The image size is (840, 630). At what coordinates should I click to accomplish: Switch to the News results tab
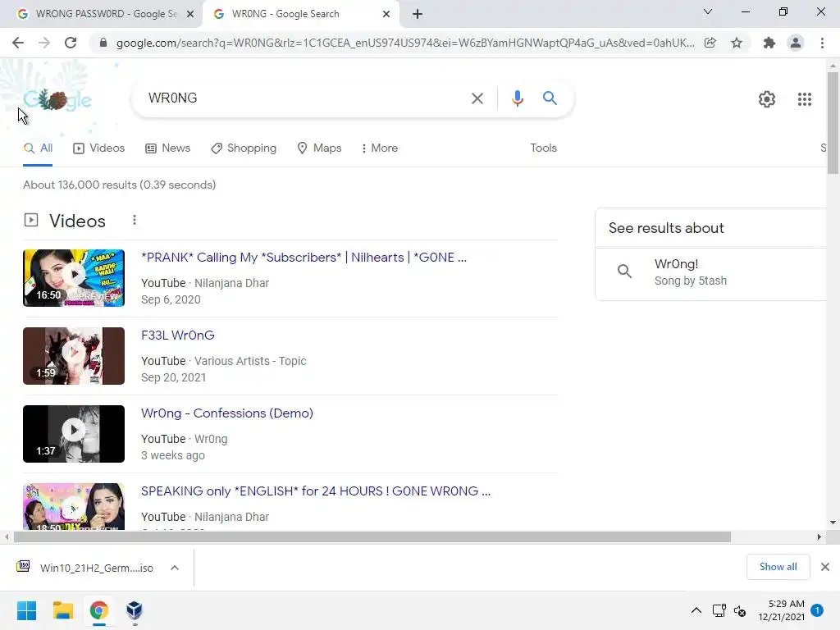167,148
